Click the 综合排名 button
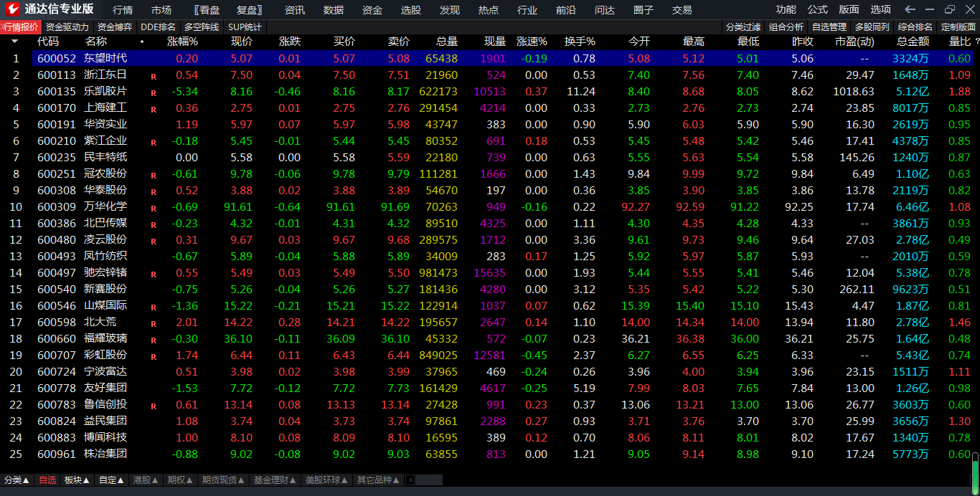The height and width of the screenshot is (496, 980). 915,27
